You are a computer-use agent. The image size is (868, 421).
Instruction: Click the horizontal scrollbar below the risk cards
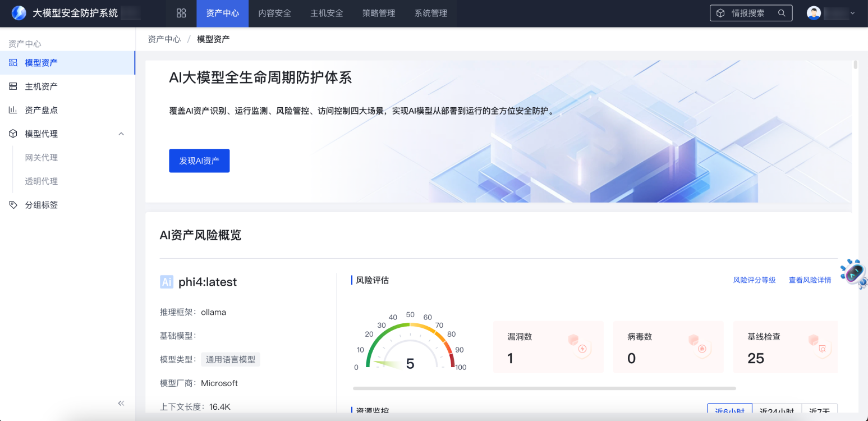click(544, 388)
